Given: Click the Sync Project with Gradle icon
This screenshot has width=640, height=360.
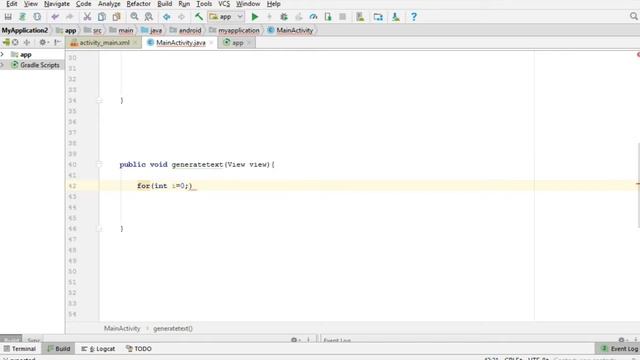Looking at the screenshot, I should 22,17.
